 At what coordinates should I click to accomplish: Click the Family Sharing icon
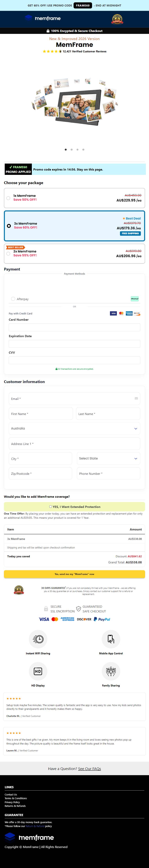click(111, 671)
